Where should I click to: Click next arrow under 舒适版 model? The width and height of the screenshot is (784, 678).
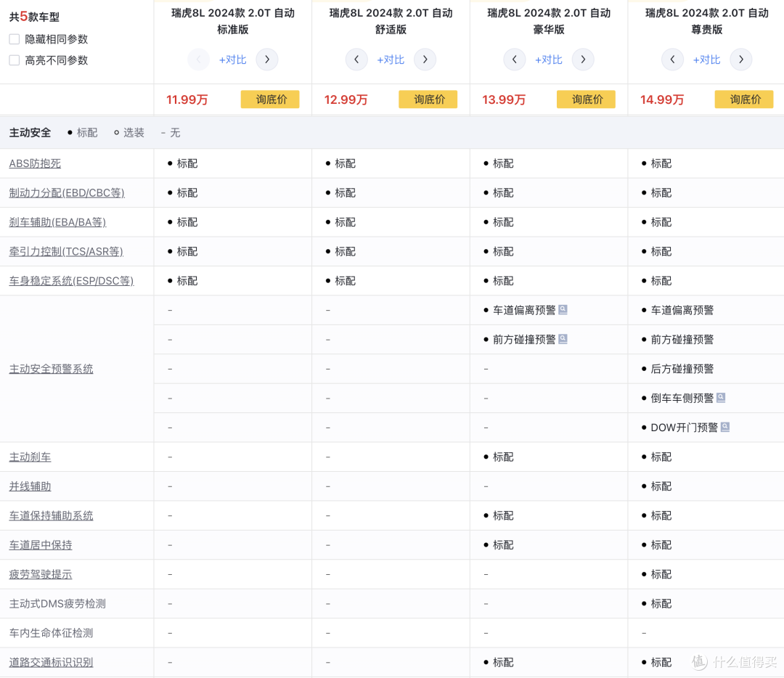coord(425,60)
